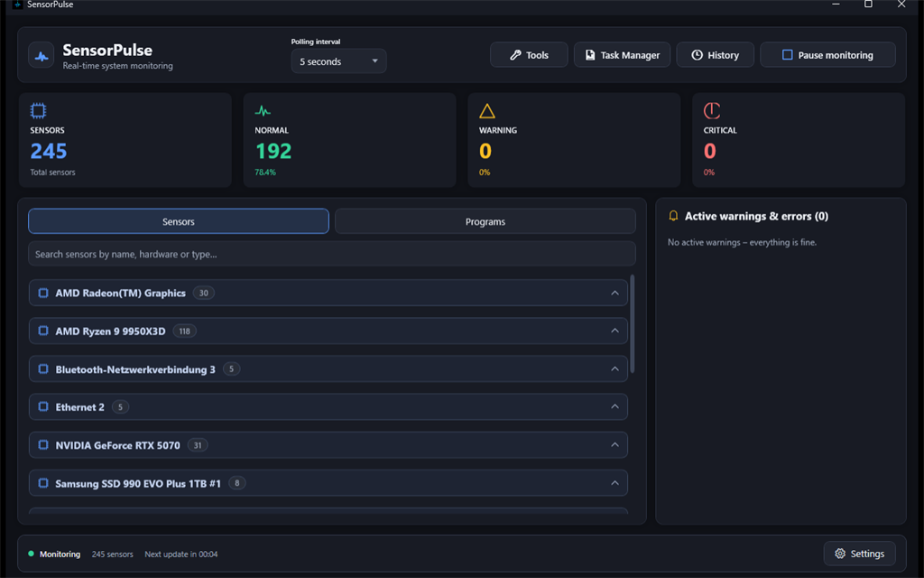The image size is (924, 578).
Task: Check the Bluetooth-Netzwerkverbindung 3 box
Action: click(x=43, y=368)
